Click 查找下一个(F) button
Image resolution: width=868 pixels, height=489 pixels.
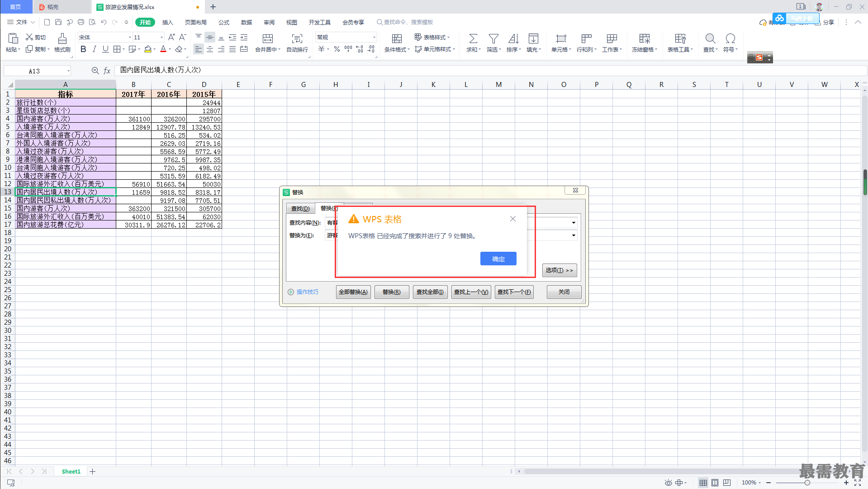pyautogui.click(x=514, y=292)
